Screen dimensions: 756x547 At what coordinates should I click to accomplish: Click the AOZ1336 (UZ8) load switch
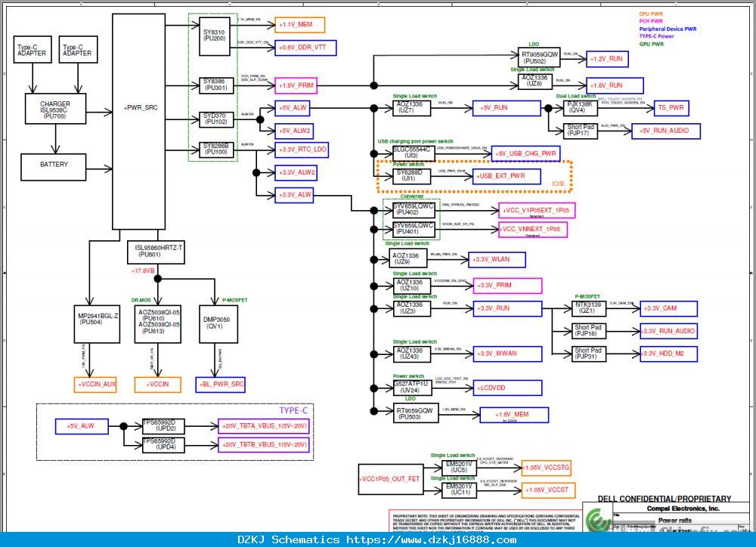point(534,82)
